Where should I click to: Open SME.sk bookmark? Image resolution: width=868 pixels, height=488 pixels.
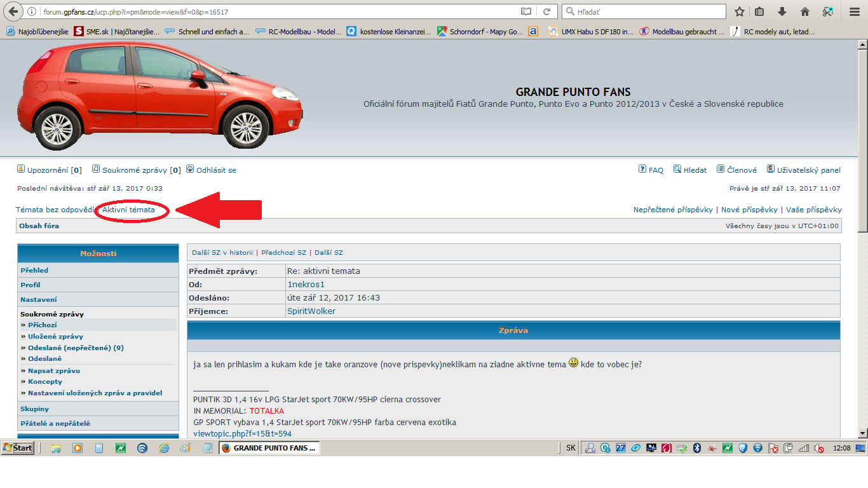click(x=116, y=31)
